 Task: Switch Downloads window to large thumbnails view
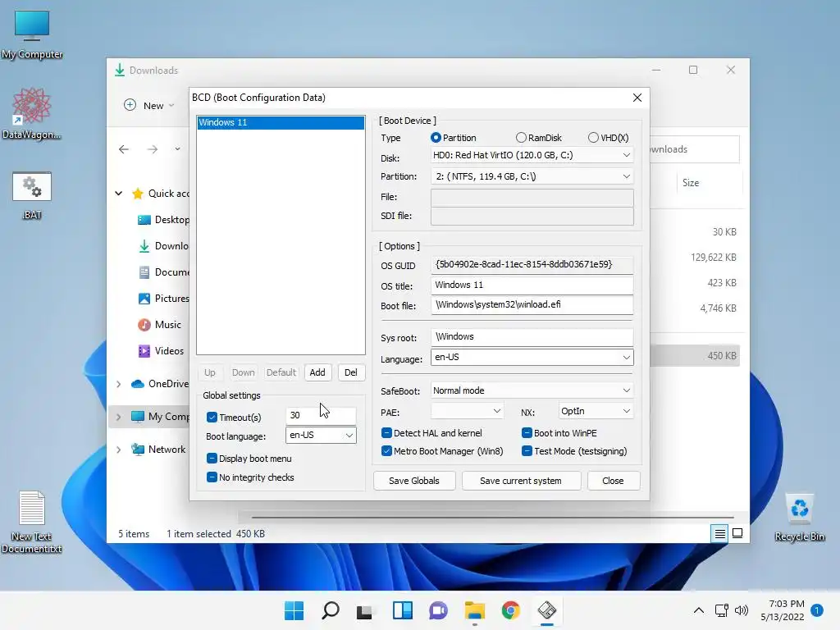[737, 533]
